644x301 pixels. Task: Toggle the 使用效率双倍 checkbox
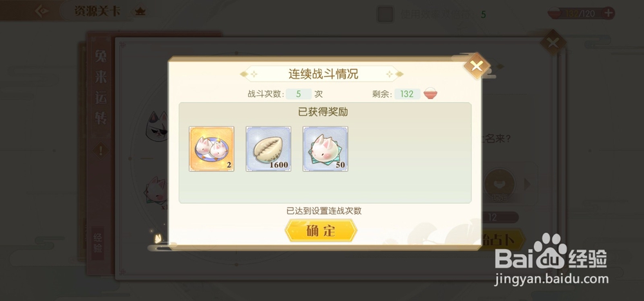[386, 14]
